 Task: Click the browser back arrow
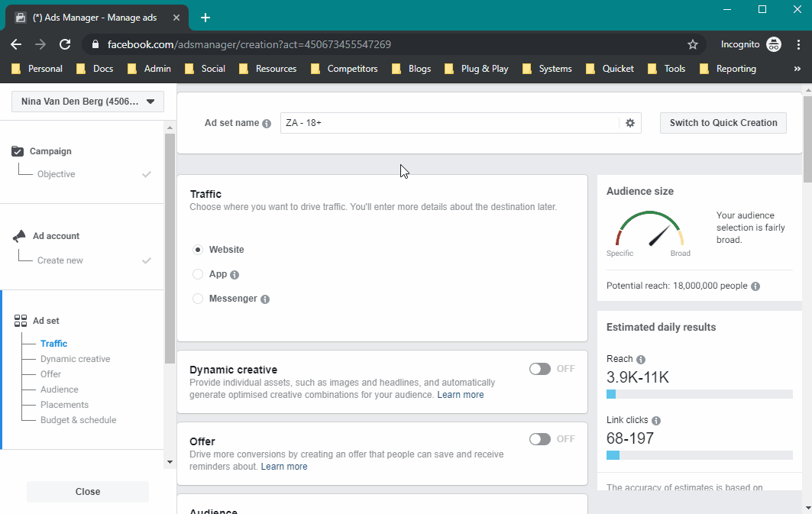[16, 44]
